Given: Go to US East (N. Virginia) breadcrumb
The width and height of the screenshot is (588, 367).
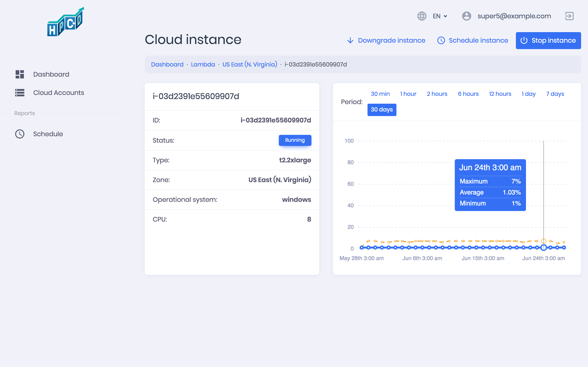Looking at the screenshot, I should (x=250, y=64).
